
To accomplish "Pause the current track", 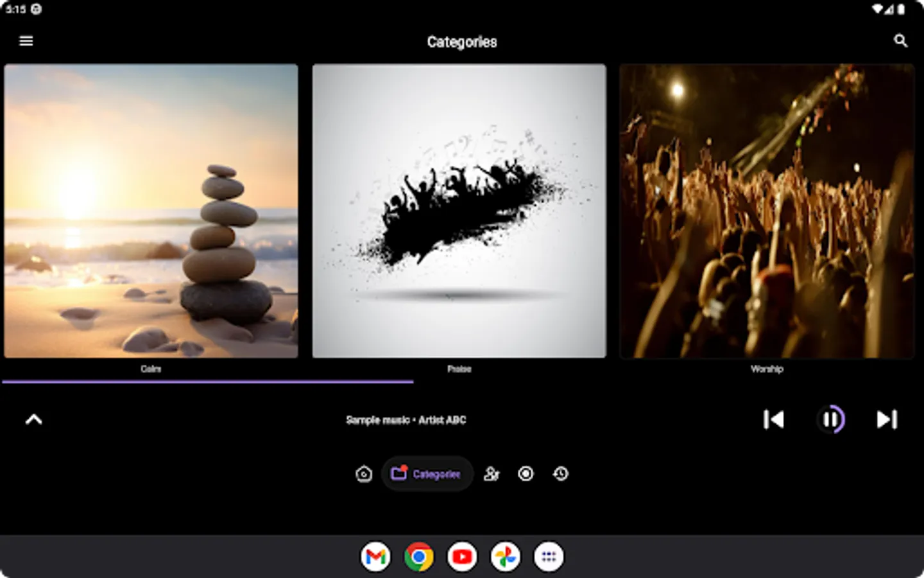I will coord(831,419).
